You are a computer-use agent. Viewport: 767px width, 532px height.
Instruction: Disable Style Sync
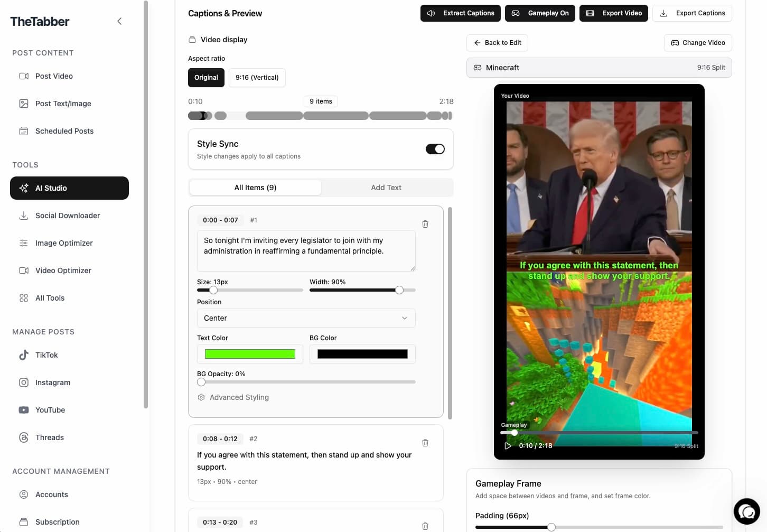point(435,149)
